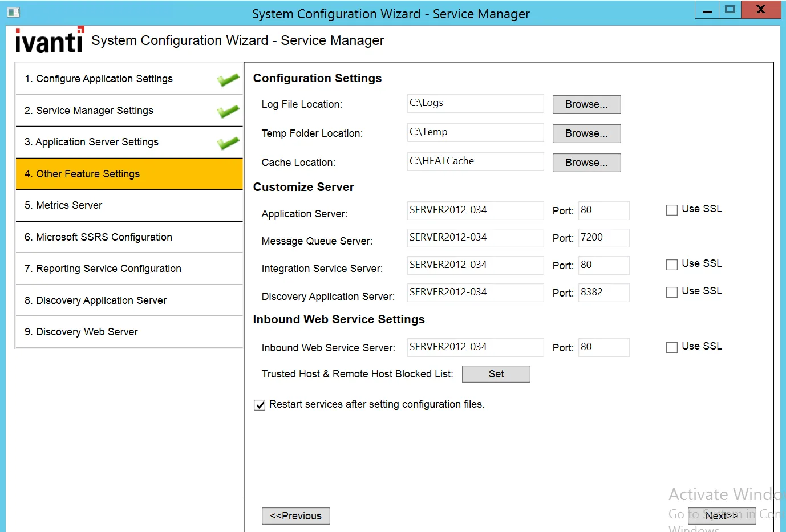Click the Message Queue Server name field
This screenshot has height=532, width=786.
475,238
